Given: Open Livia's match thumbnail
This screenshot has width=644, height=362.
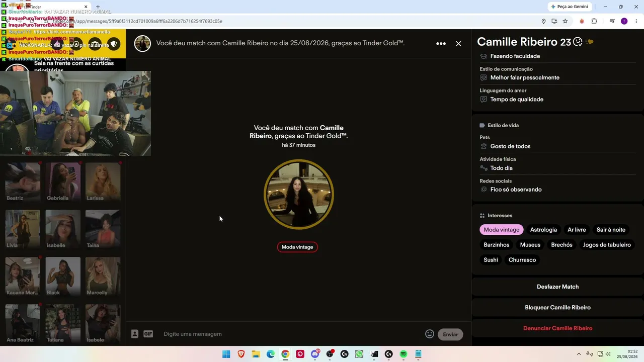Looking at the screenshot, I should point(23,229).
